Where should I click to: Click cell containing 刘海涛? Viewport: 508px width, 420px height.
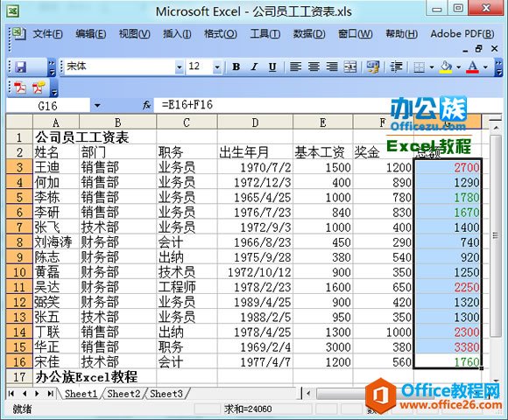[x=56, y=242]
